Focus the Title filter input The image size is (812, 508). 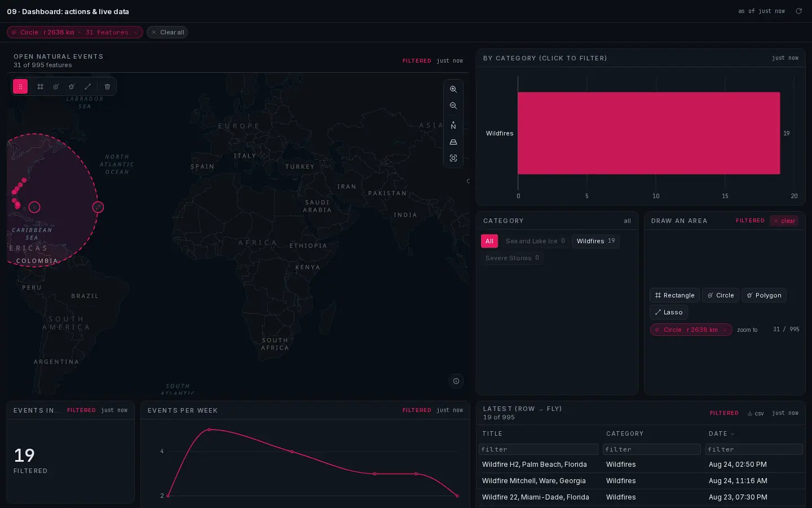point(539,449)
